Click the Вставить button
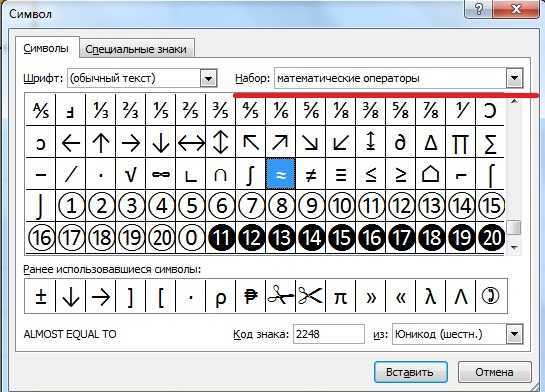Screen dimensions: 545x392 [410, 372]
